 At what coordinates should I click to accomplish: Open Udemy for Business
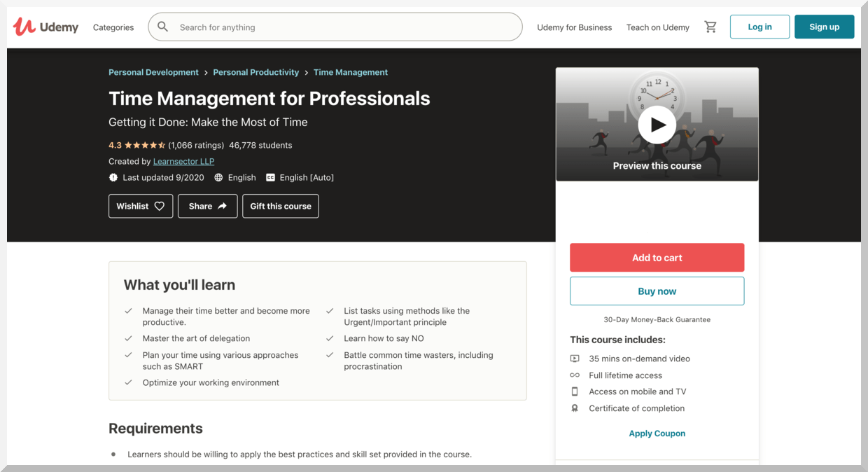(574, 27)
